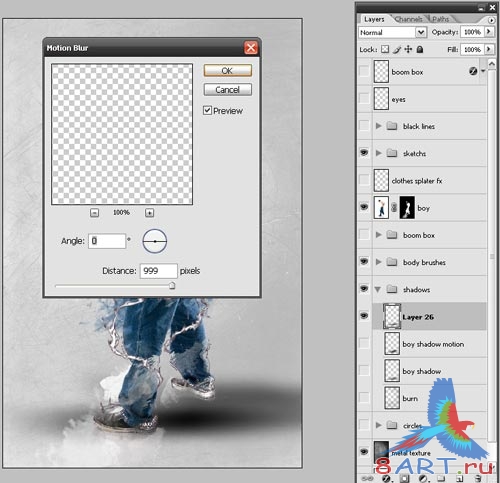Expand the body brushes group
Screen dimensions: 500x483
click(x=378, y=262)
